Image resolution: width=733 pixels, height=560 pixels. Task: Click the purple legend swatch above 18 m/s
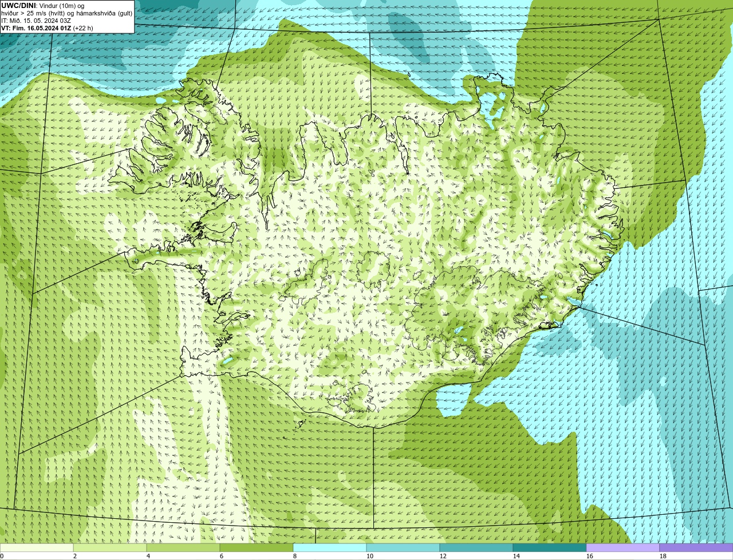(x=696, y=548)
